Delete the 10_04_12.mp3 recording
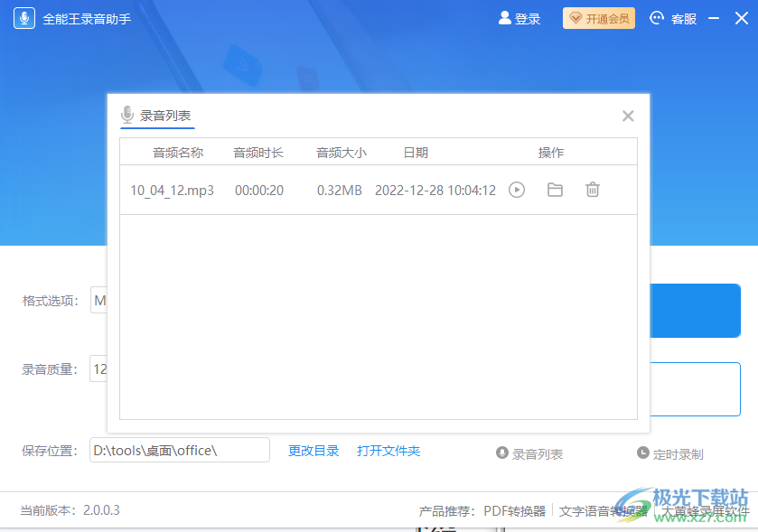This screenshot has width=758, height=532. (x=592, y=190)
